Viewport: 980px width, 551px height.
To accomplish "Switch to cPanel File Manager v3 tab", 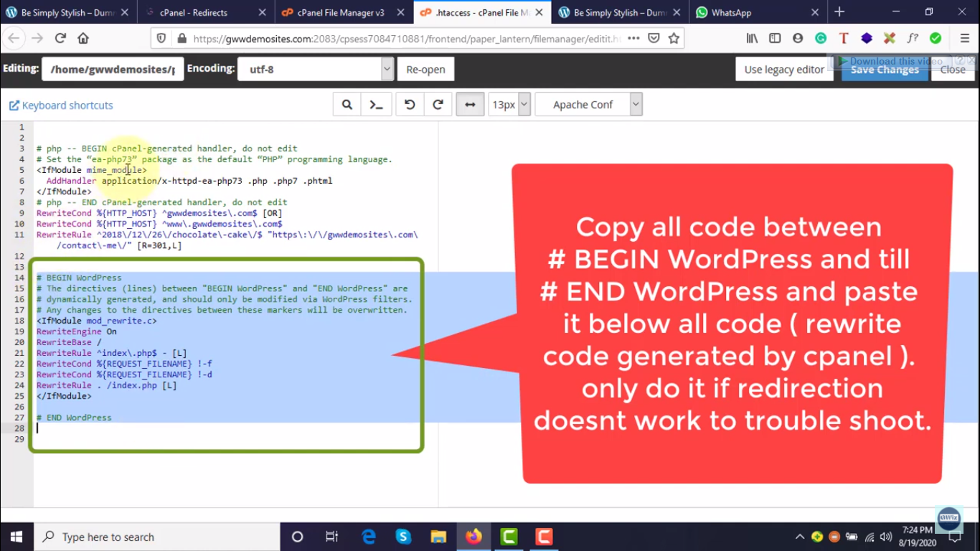I will pos(341,12).
